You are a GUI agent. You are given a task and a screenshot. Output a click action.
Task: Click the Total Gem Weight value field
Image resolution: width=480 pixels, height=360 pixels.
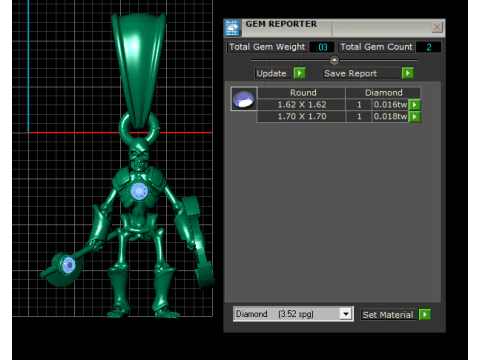click(x=322, y=47)
